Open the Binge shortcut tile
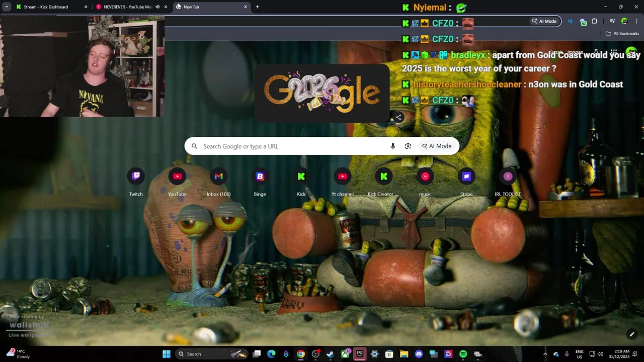The width and height of the screenshot is (644, 362). (x=260, y=183)
